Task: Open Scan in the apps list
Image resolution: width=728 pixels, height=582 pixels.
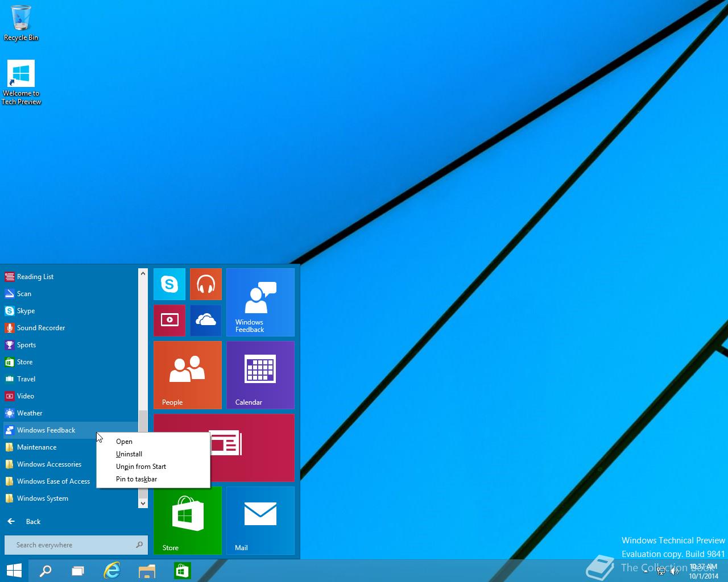Action: pos(71,294)
